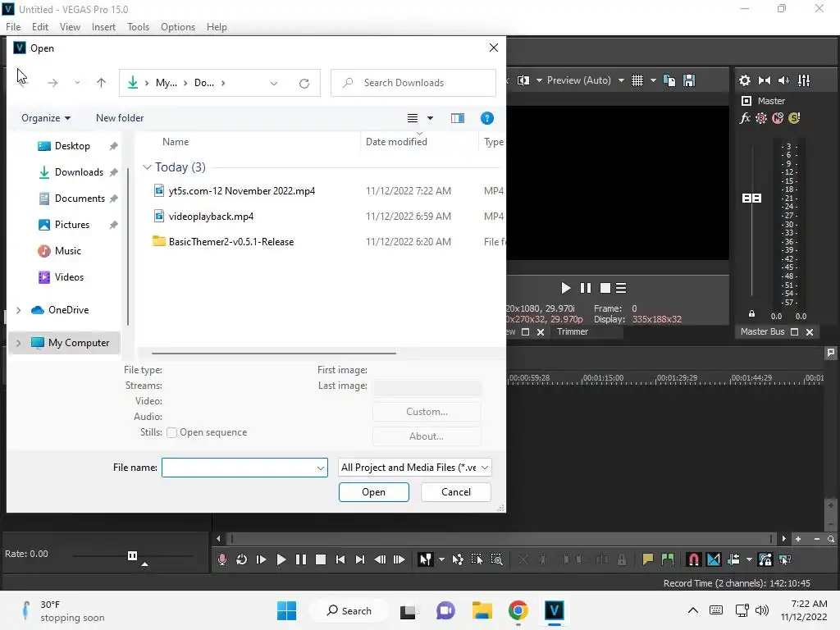The image size is (840, 630).
Task: Click the Overlays grid icon in preview
Action: pyautogui.click(x=637, y=80)
